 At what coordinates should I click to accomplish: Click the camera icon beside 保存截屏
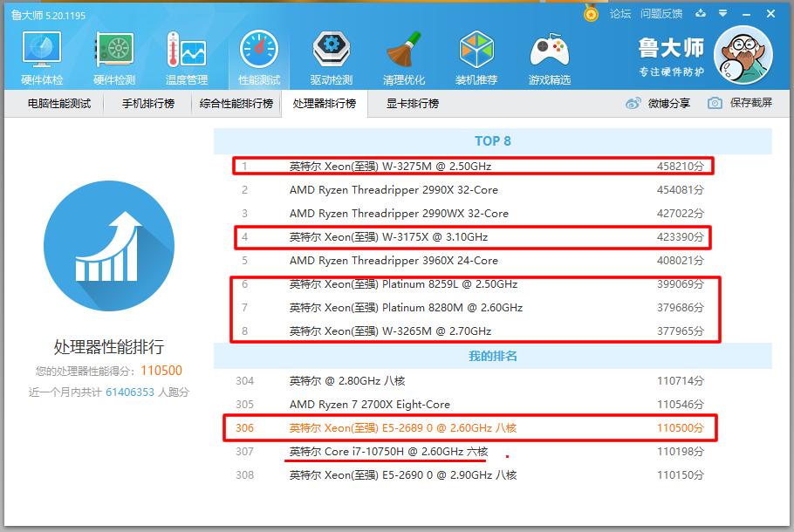715,103
